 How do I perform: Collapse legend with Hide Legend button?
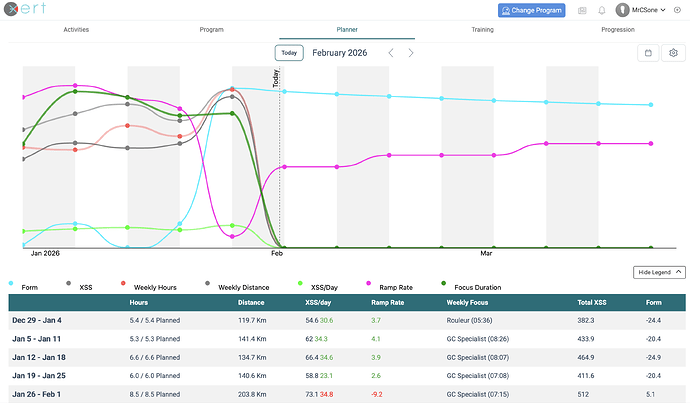click(660, 272)
